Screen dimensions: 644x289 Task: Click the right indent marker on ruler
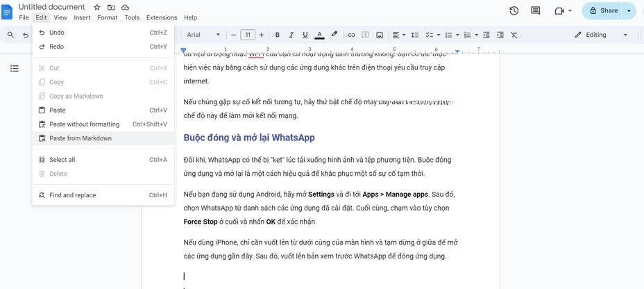tap(457, 51)
